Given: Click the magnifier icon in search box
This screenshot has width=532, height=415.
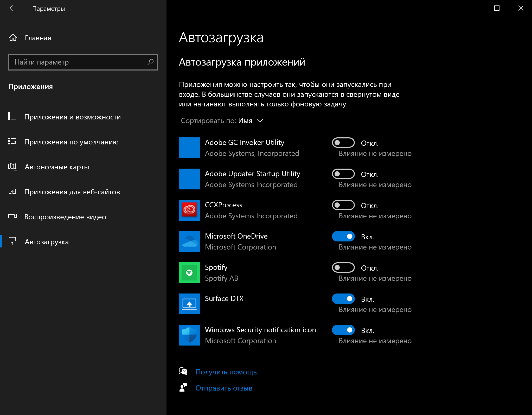Looking at the screenshot, I should (150, 62).
